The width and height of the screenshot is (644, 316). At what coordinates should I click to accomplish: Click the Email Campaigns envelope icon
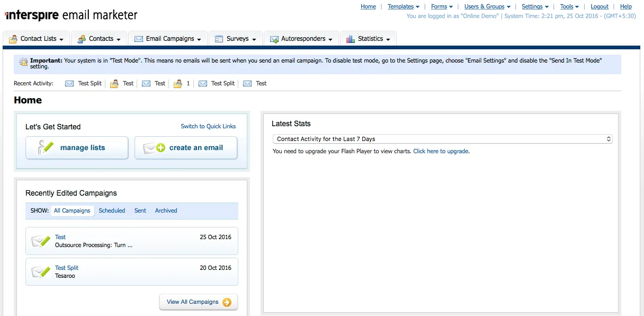point(139,39)
